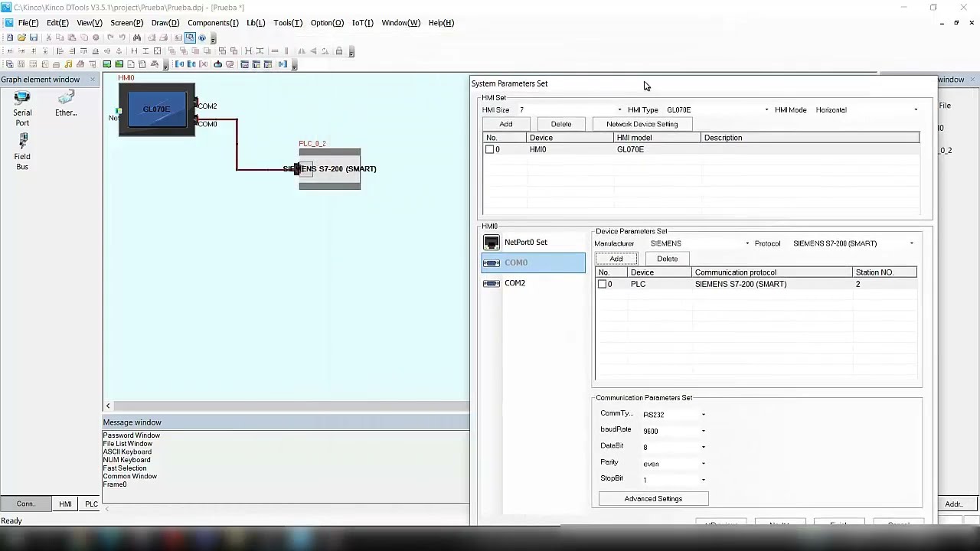This screenshot has height=551, width=980.
Task: Click the music note icon in bottom toolbar
Action: pyautogui.click(x=68, y=64)
